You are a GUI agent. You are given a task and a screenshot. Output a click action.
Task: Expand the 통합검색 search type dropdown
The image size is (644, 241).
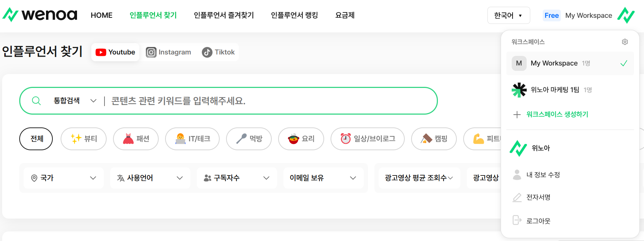coord(75,101)
